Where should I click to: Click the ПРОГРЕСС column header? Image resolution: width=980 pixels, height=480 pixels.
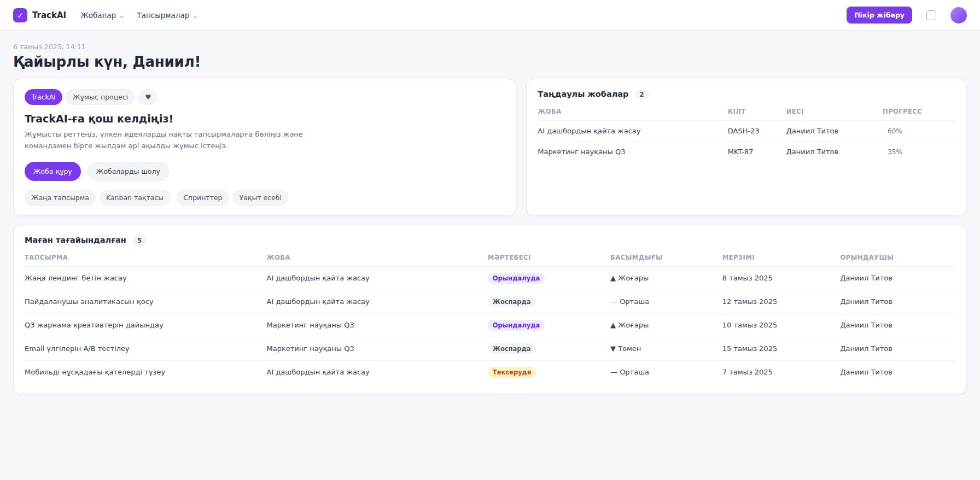click(902, 112)
